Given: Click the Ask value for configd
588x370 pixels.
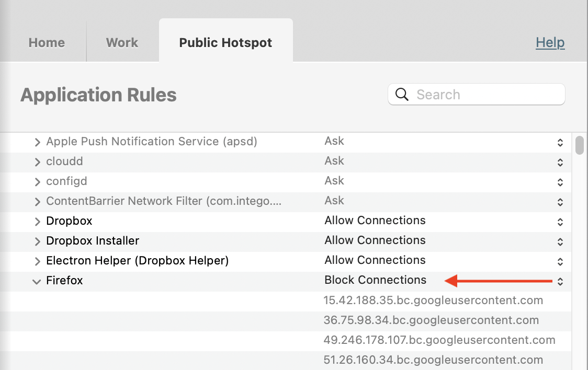Looking at the screenshot, I should (334, 180).
